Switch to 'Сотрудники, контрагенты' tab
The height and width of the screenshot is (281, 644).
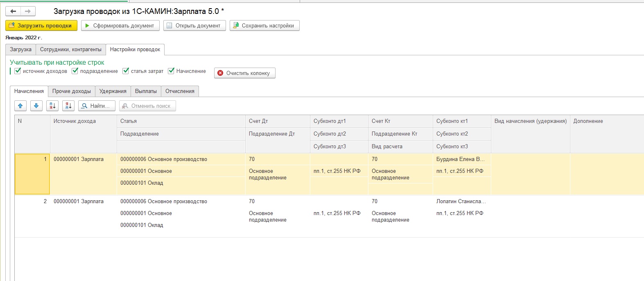pos(71,49)
